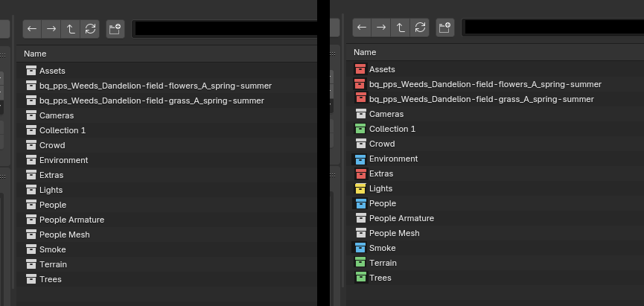The width and height of the screenshot is (644, 306).
Task: Select Smoke text in left list
Action: (x=53, y=249)
